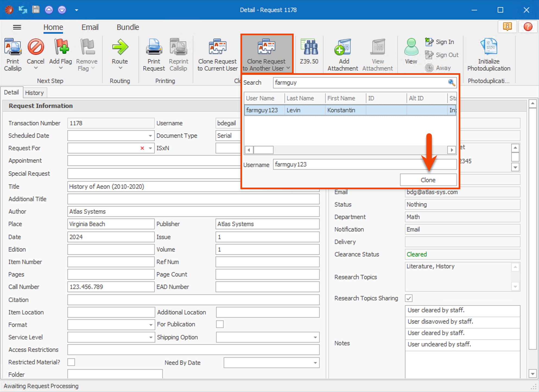The width and height of the screenshot is (539, 392).
Task: Switch to the History tab
Action: (x=34, y=93)
